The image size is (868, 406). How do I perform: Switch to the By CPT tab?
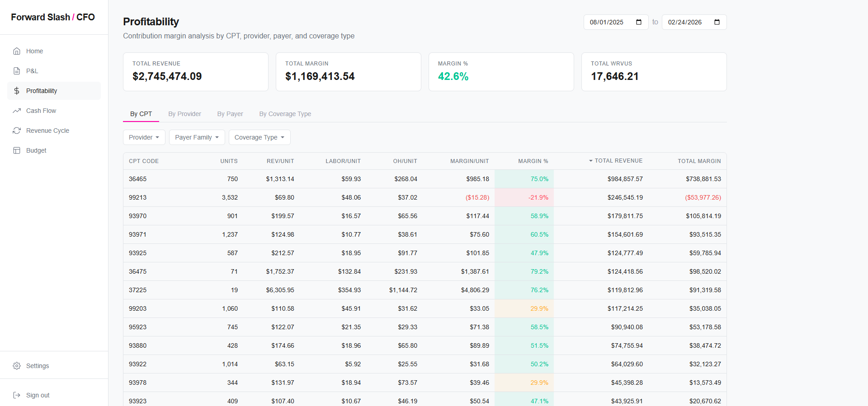tap(141, 114)
